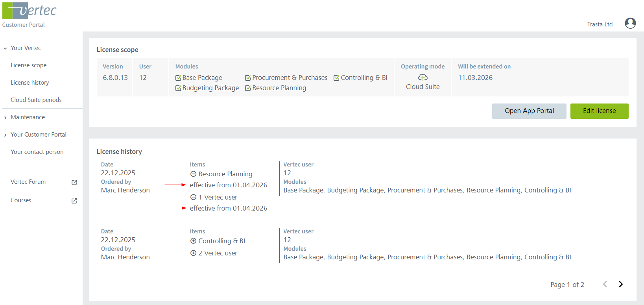This screenshot has height=305, width=644.
Task: Expand the Maintenance section
Action: click(x=6, y=118)
